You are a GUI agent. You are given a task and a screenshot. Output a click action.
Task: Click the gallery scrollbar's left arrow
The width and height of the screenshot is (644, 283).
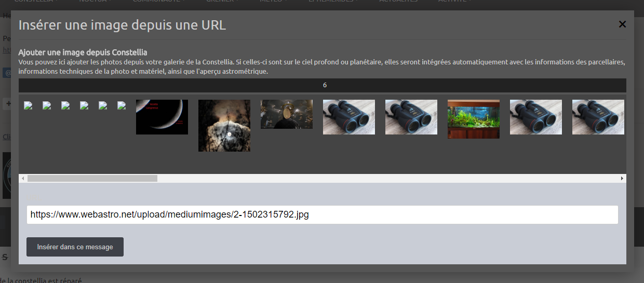pyautogui.click(x=23, y=178)
